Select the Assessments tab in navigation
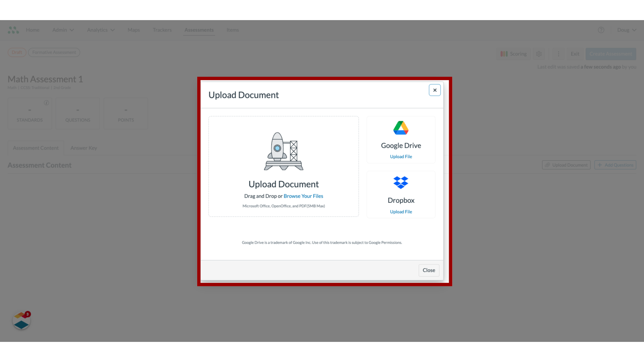 pyautogui.click(x=199, y=29)
